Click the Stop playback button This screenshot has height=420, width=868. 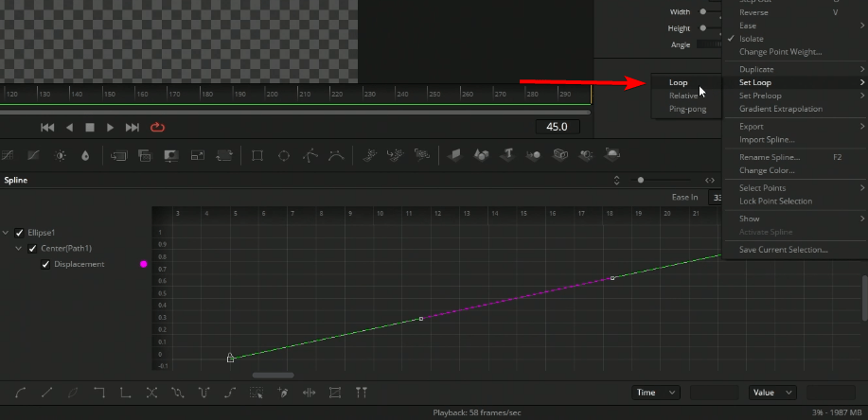90,128
